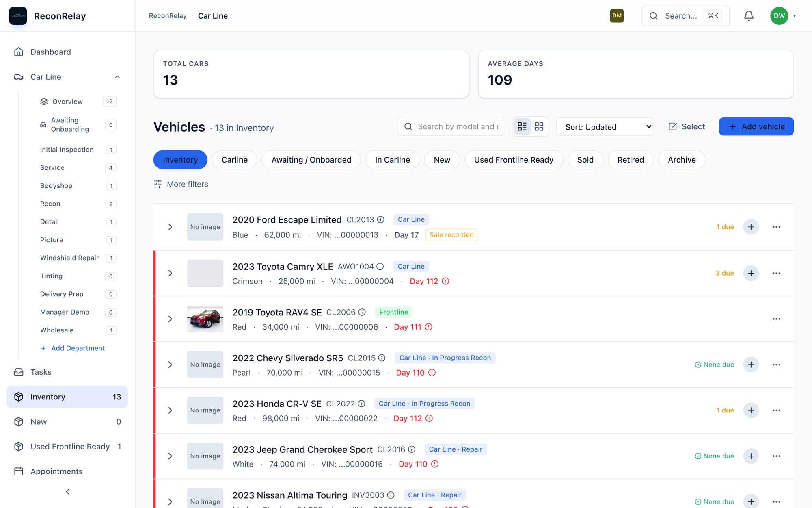
Task: Click info icon next to CL2013
Action: pyautogui.click(x=380, y=220)
